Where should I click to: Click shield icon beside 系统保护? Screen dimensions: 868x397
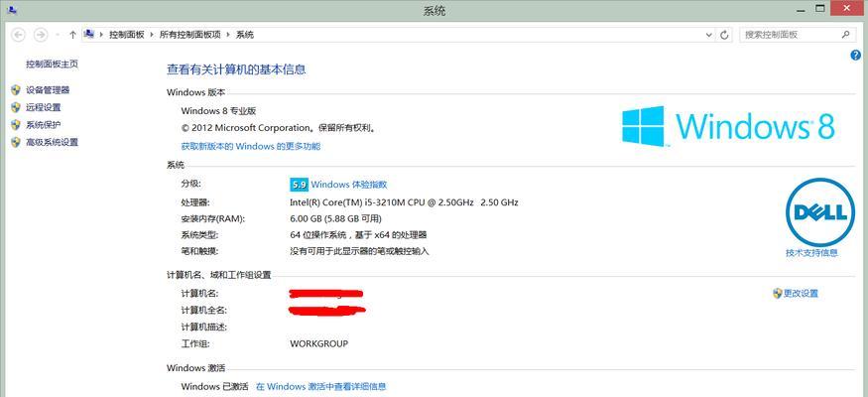[16, 125]
